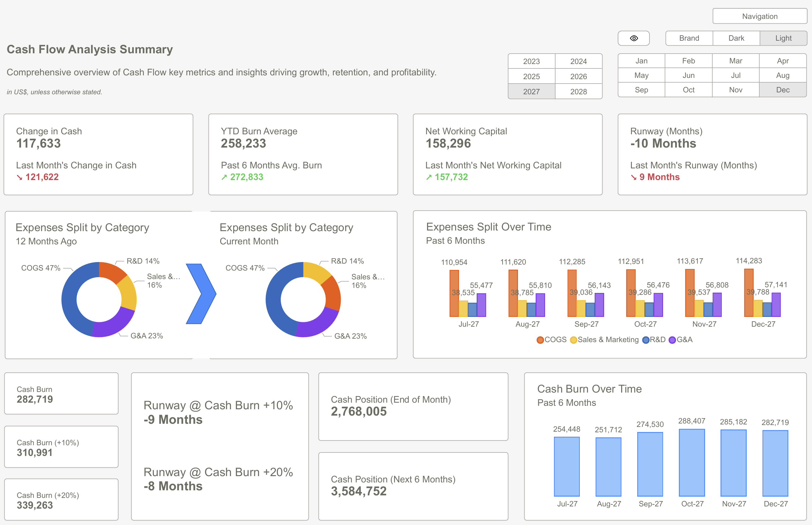812x525 pixels.
Task: Click the R&D blue legend dot
Action: (x=645, y=340)
